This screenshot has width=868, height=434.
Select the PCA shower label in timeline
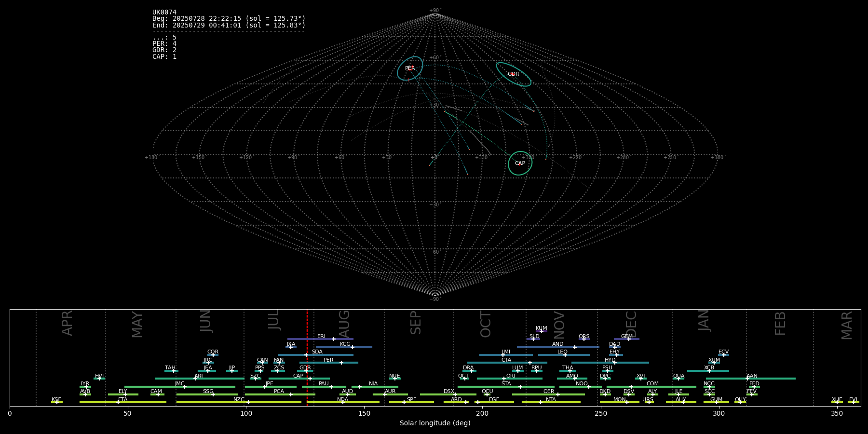point(279,392)
